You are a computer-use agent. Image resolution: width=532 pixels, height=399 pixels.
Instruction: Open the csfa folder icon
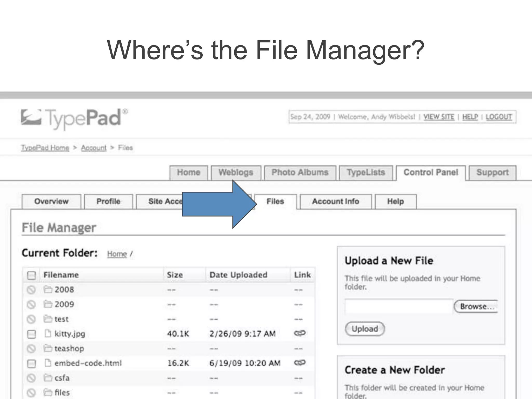(48, 378)
